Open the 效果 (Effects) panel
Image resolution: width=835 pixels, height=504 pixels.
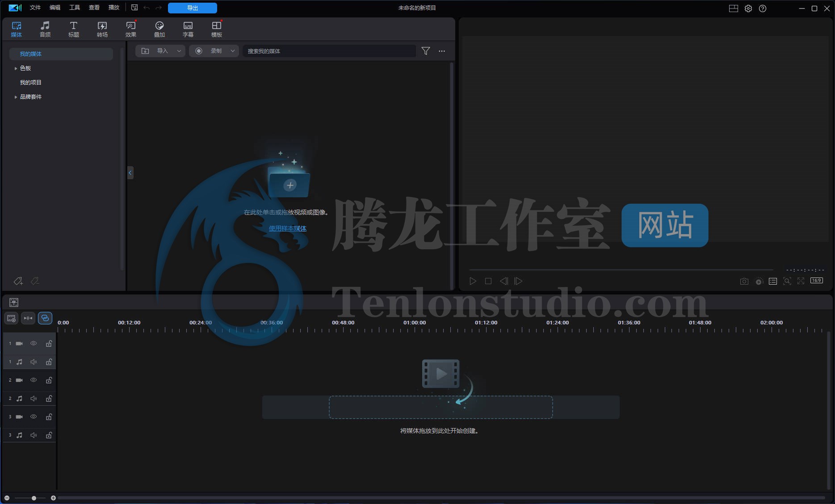[x=130, y=28]
